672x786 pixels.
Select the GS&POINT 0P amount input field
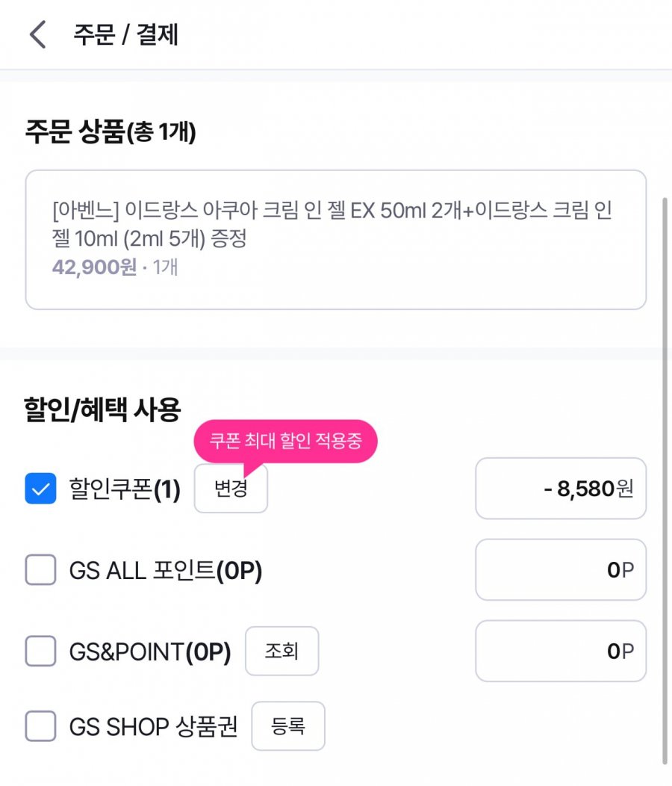click(560, 651)
